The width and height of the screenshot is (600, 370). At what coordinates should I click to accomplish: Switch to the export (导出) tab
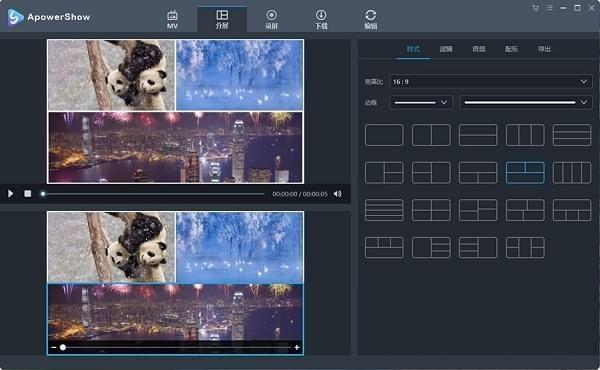(544, 49)
